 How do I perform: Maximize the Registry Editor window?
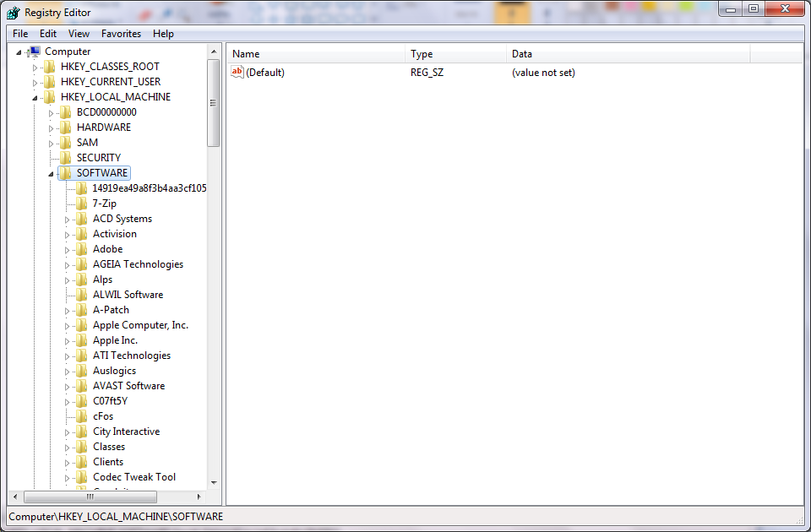point(754,8)
